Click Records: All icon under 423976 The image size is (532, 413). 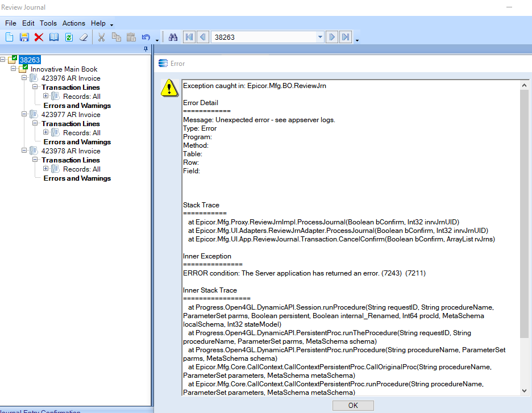coord(55,97)
